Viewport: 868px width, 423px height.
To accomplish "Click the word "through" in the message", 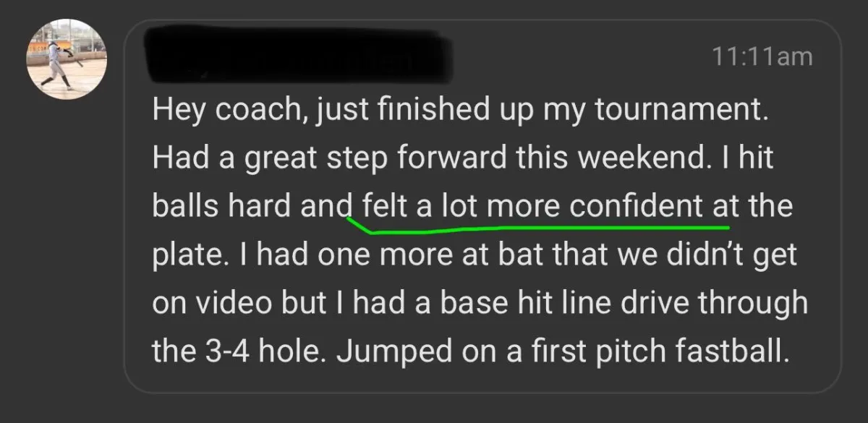I will [x=754, y=304].
